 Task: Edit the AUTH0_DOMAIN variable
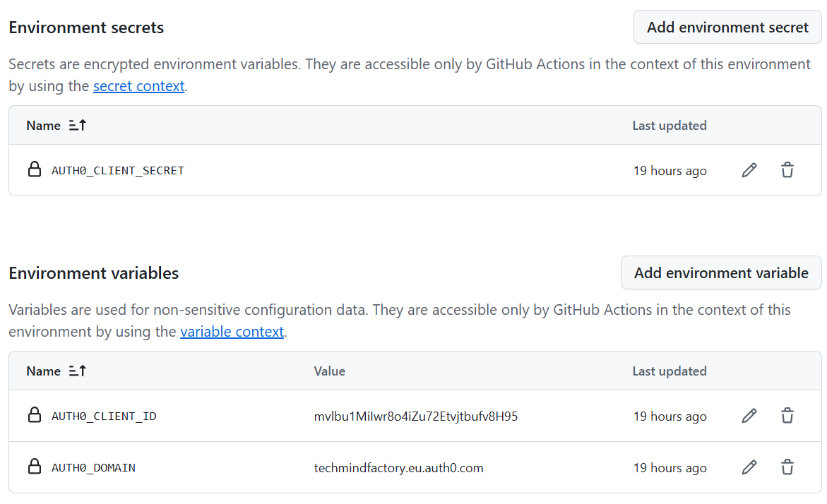point(749,467)
